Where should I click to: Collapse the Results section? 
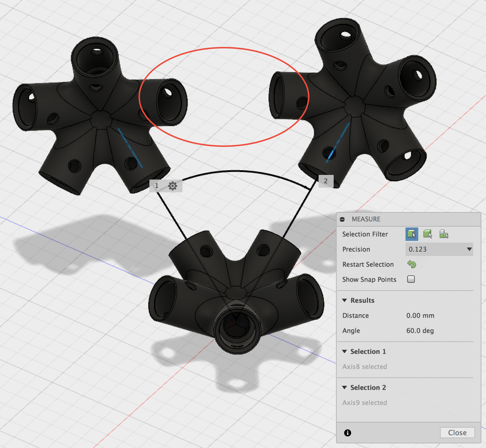coord(344,300)
